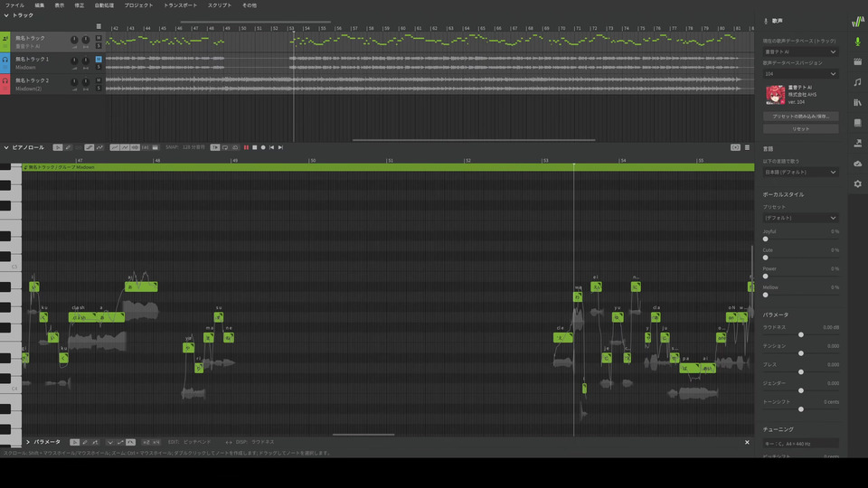
Task: Unmute 無名トラック 1 via blue M
Action: click(x=99, y=59)
